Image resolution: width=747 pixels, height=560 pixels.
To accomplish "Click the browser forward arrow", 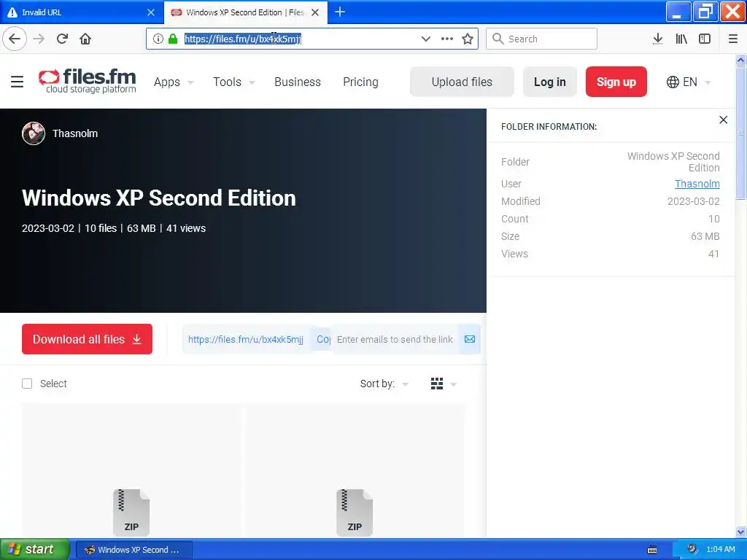I will click(x=39, y=39).
